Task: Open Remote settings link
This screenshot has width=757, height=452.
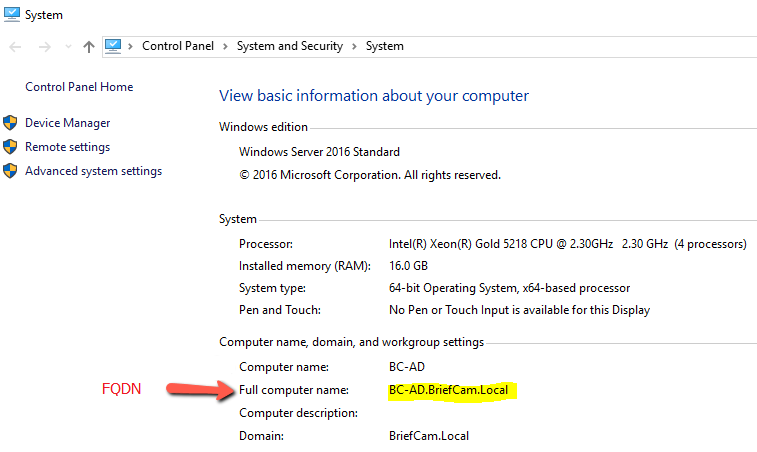Action: (x=68, y=147)
